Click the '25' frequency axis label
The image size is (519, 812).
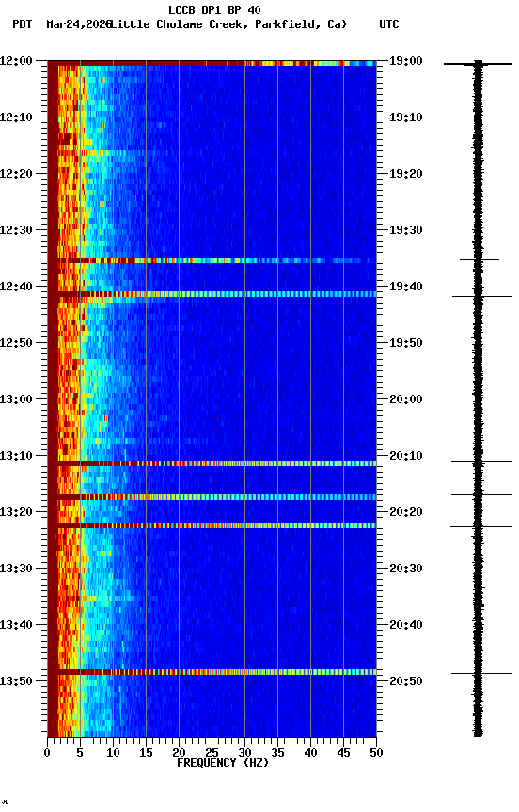coord(212,753)
